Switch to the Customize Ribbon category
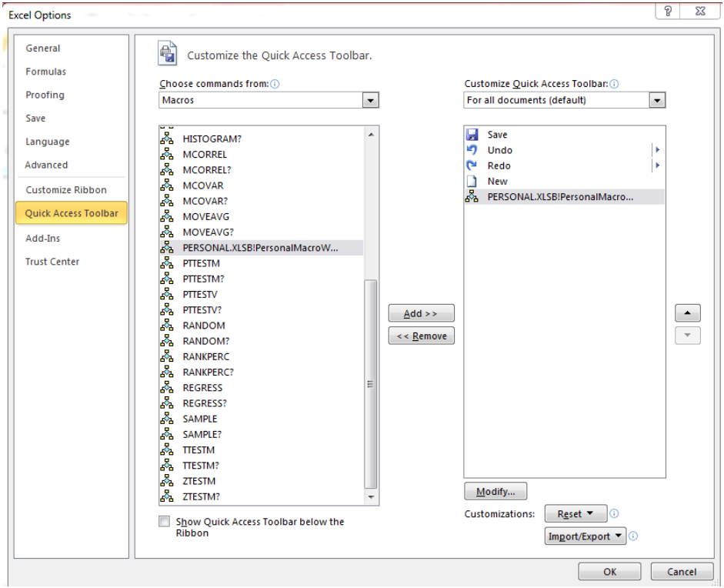 tap(66, 190)
